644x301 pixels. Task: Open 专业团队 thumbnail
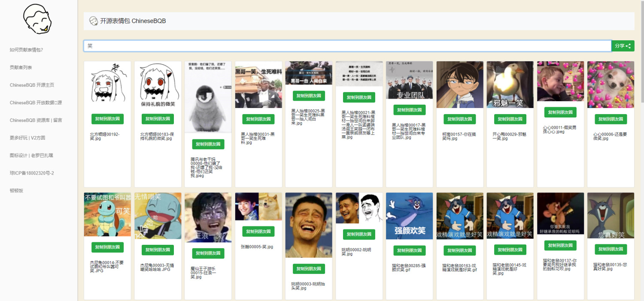pyautogui.click(x=409, y=80)
